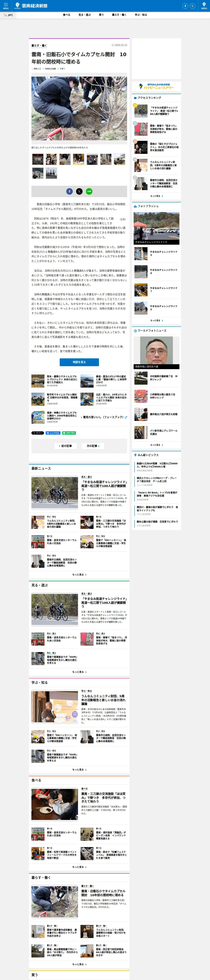Viewport: 210px width, 980px height.
Task: Open 隅田川・墨堤の桜が満開 topic
Action: [x=157, y=508]
